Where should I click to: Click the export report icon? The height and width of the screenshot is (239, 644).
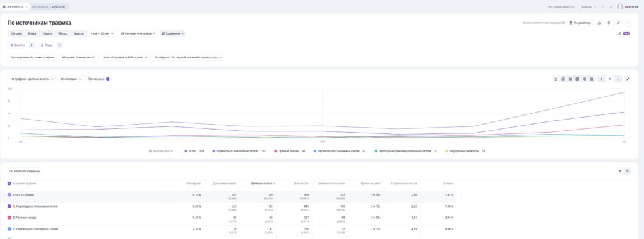pyautogui.click(x=599, y=23)
